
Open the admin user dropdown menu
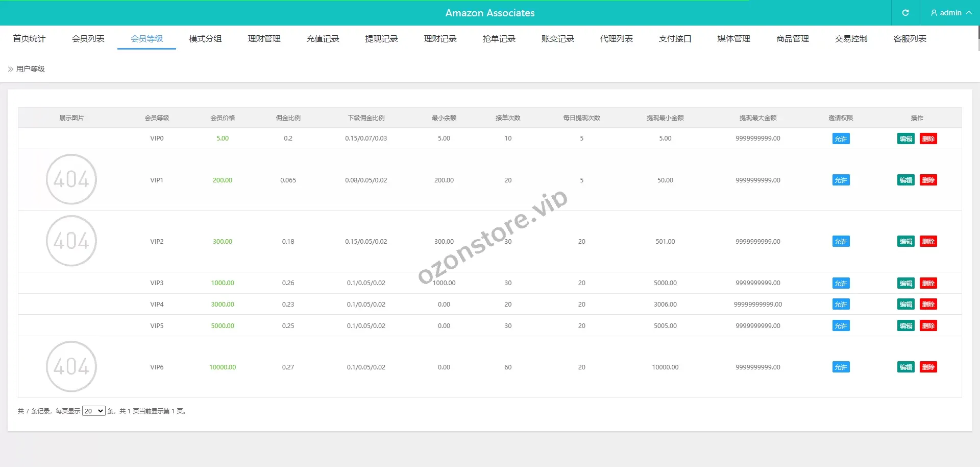(x=950, y=13)
